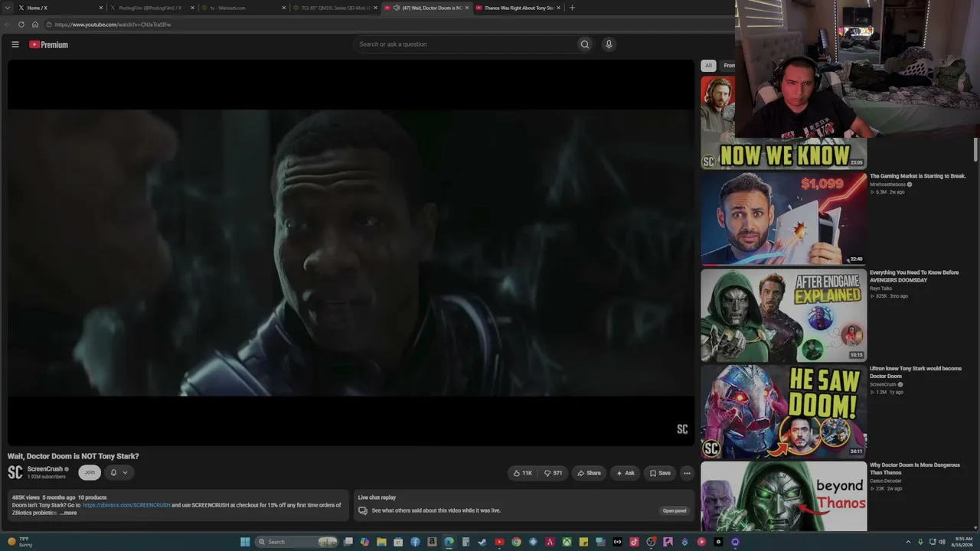Share the video
This screenshot has height=551, width=980.
pyautogui.click(x=589, y=473)
